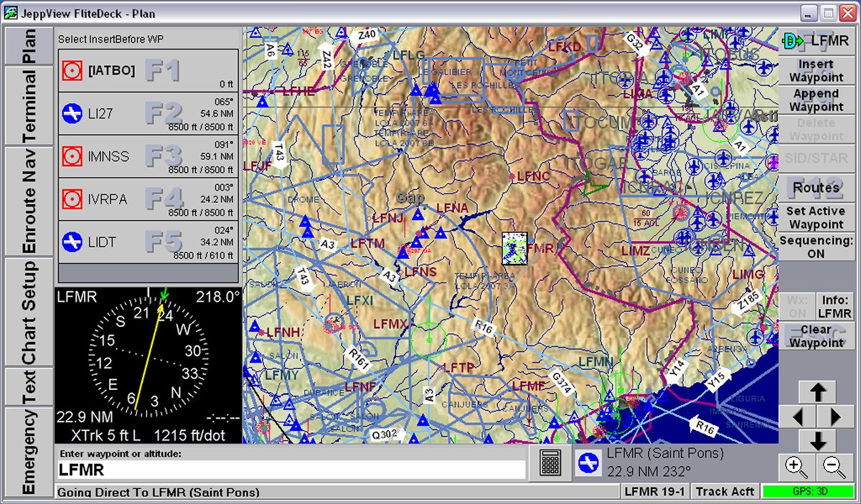Pan the map left with the arrow
This screenshot has width=861, height=504.
[x=797, y=417]
